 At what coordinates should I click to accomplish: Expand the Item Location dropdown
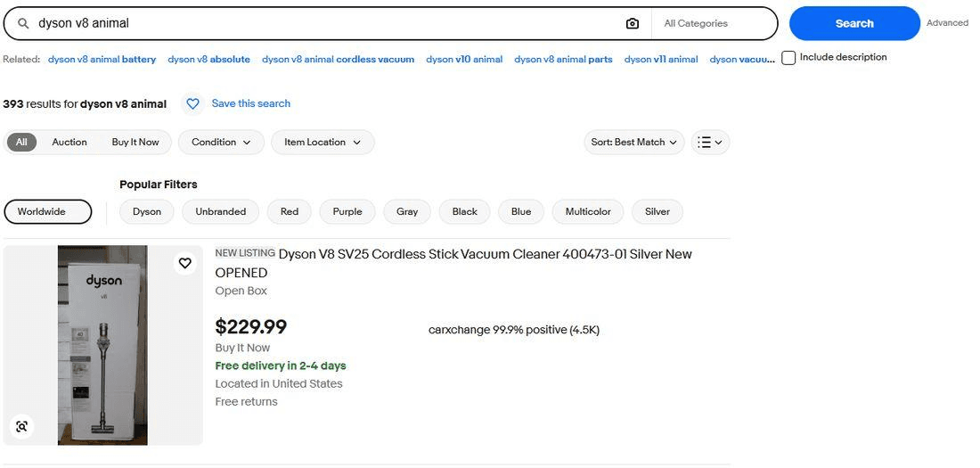tap(323, 143)
